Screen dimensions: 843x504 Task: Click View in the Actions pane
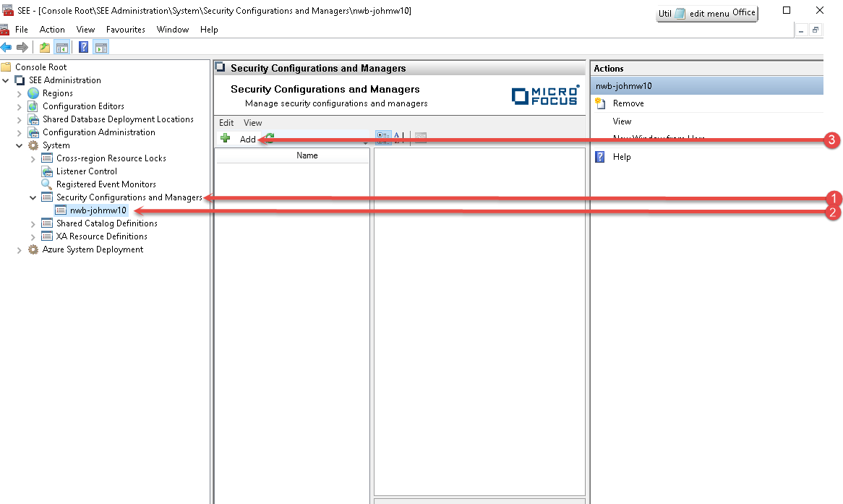(622, 121)
